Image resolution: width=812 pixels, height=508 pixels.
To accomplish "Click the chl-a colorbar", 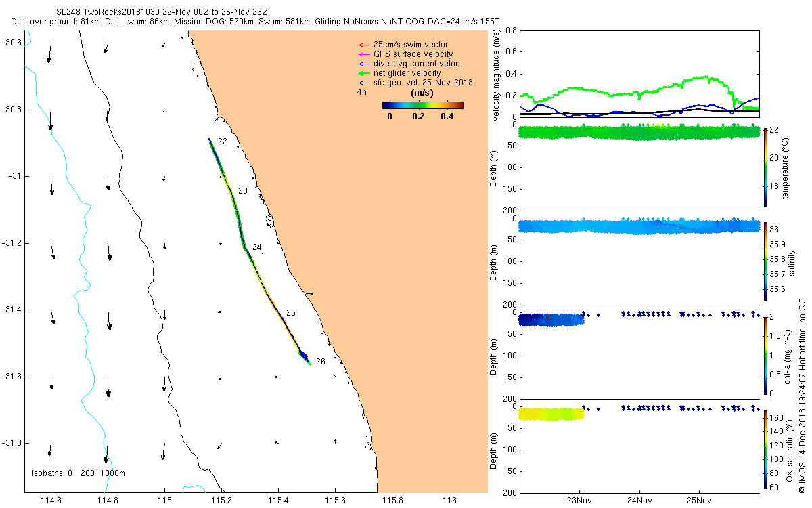I will point(765,355).
